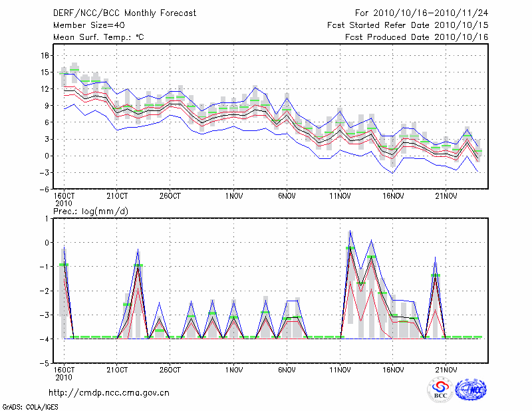Viewport: 532px width, 411px height.
Task: Click the 18 tick on temperature y-axis
Action: click(45, 55)
